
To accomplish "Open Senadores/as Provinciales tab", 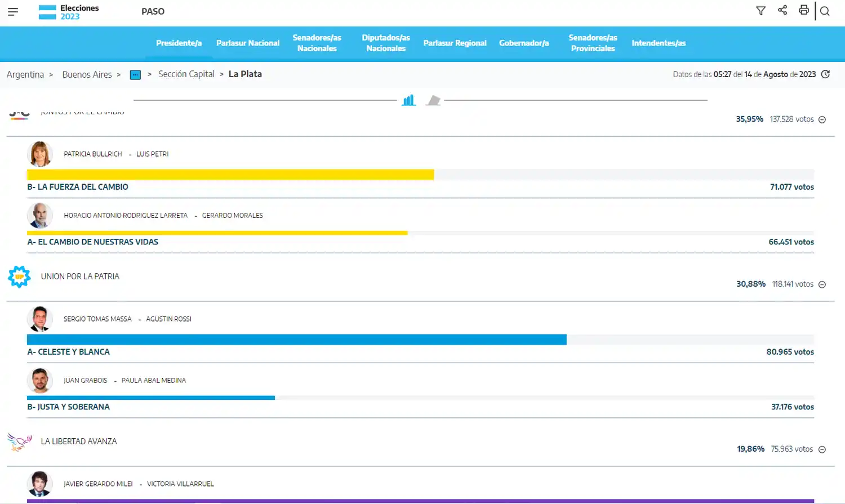I will [593, 43].
